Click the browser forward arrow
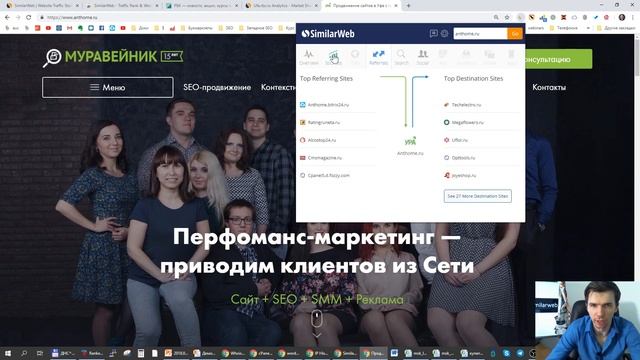This screenshot has height=360, width=640. pos(18,17)
